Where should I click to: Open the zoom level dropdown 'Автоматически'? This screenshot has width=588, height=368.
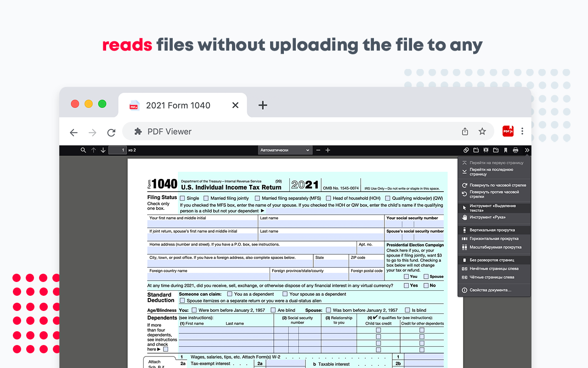[x=285, y=150]
